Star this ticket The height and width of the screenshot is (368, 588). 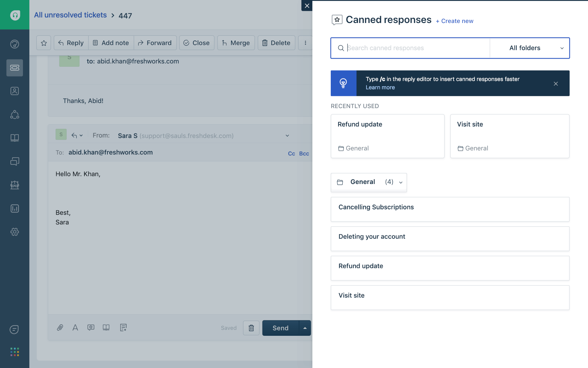[x=44, y=43]
